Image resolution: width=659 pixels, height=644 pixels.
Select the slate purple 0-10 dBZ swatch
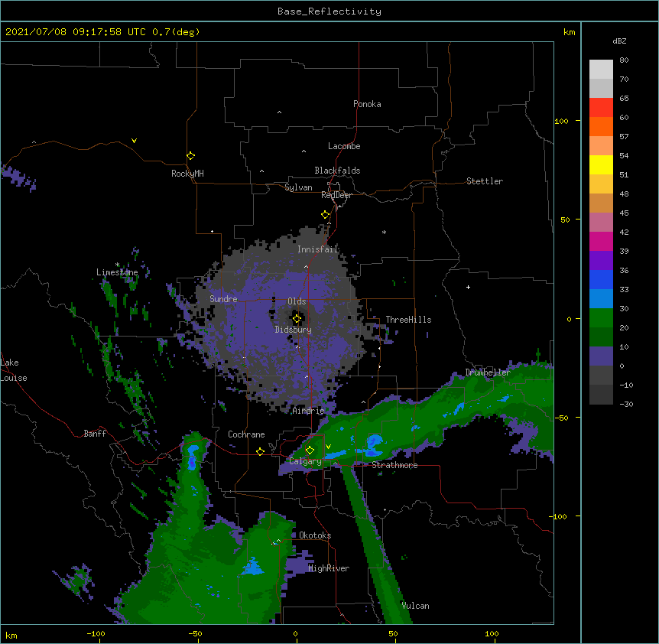point(601,356)
